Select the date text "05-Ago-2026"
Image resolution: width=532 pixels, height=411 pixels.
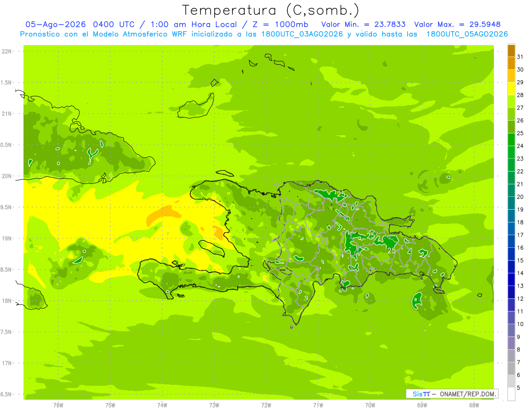56,24
